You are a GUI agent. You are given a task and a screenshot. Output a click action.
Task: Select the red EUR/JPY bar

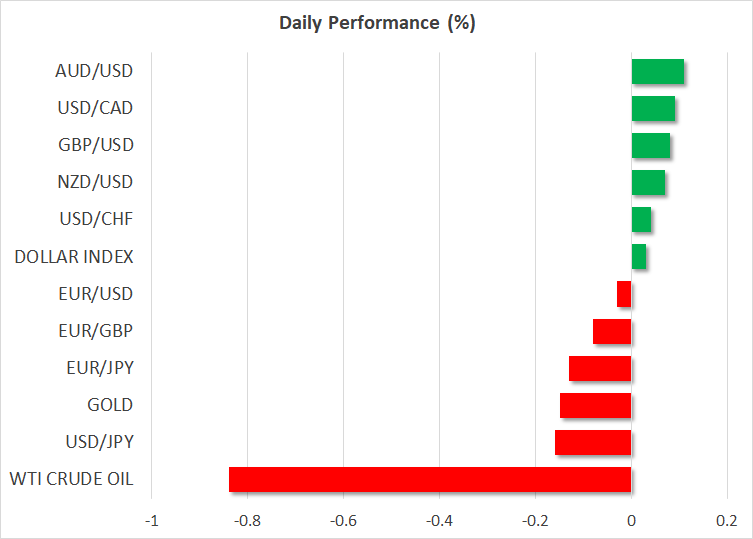pos(600,368)
